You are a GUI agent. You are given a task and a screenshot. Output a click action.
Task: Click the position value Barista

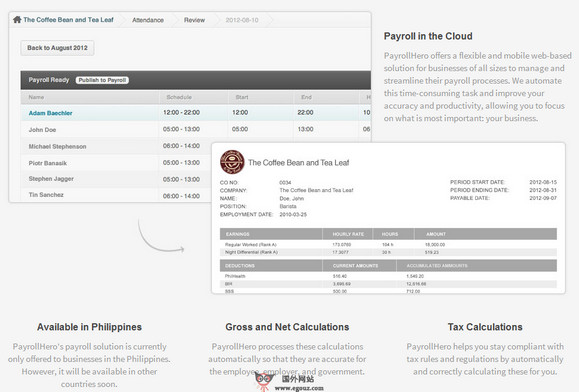pos(288,206)
